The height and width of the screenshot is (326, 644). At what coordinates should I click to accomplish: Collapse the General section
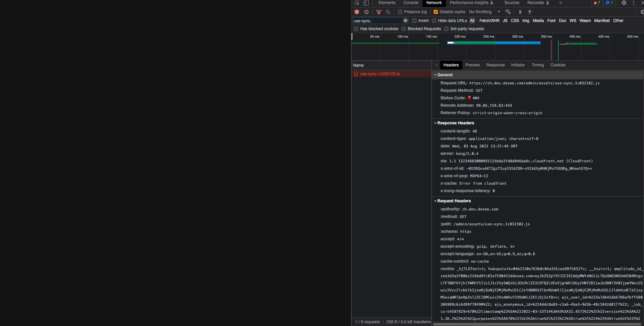435,75
